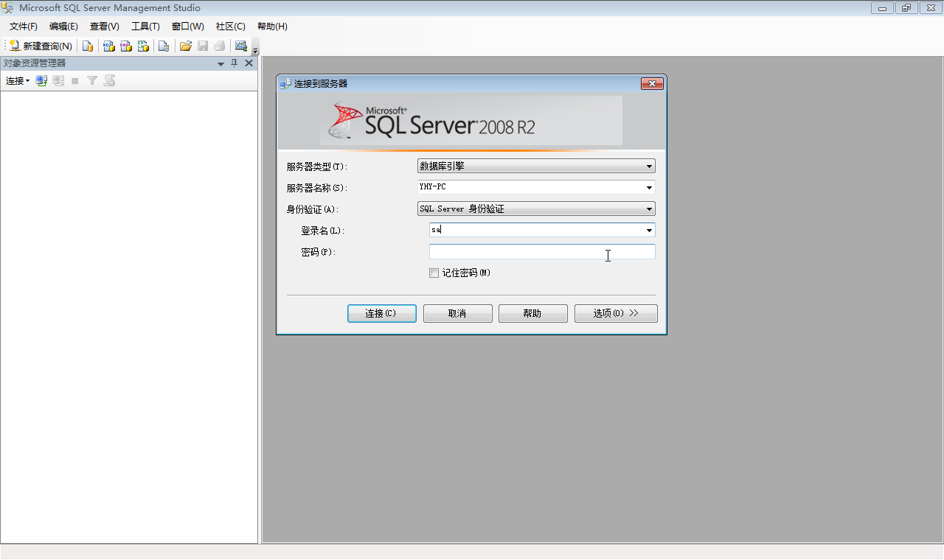
Task: Open the Authentication (身份验证) dropdown
Action: (x=536, y=209)
